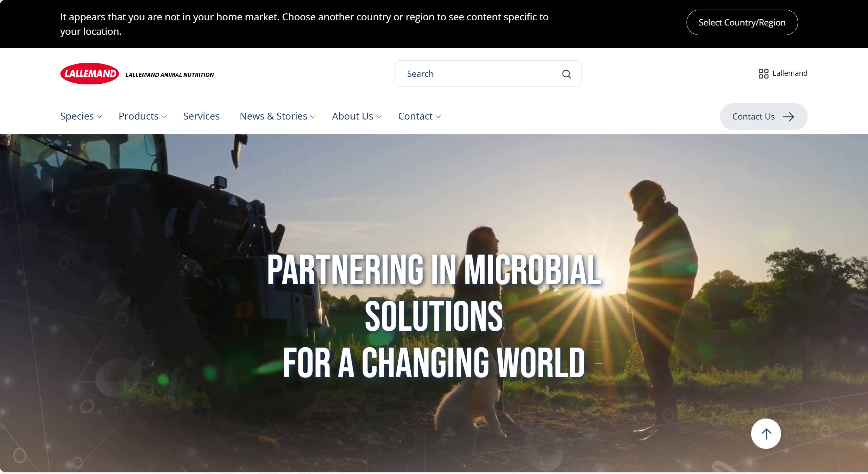868x474 pixels.
Task: Click the scroll-to-top arrow
Action: click(765, 434)
